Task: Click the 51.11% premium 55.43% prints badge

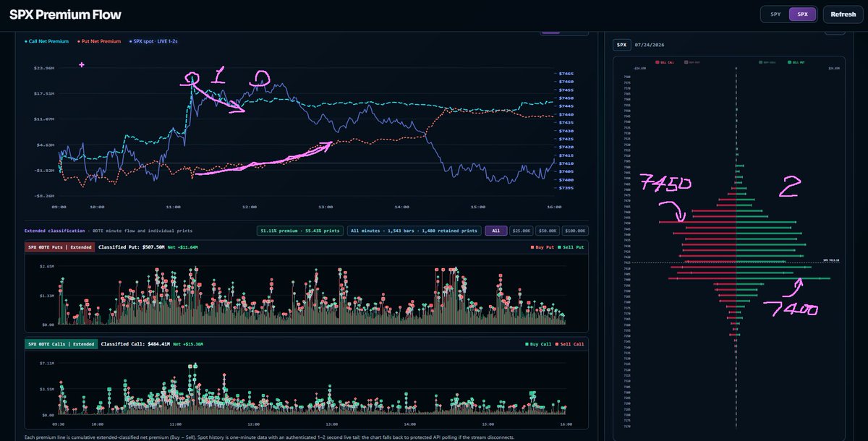Action: coord(299,231)
